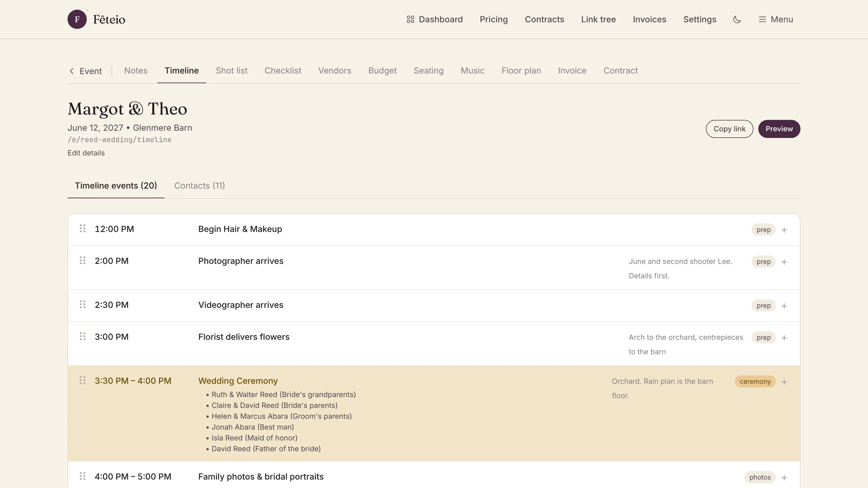This screenshot has width=868, height=488.
Task: Click the ceremony tag on Wedding Ceremony
Action: point(755,381)
